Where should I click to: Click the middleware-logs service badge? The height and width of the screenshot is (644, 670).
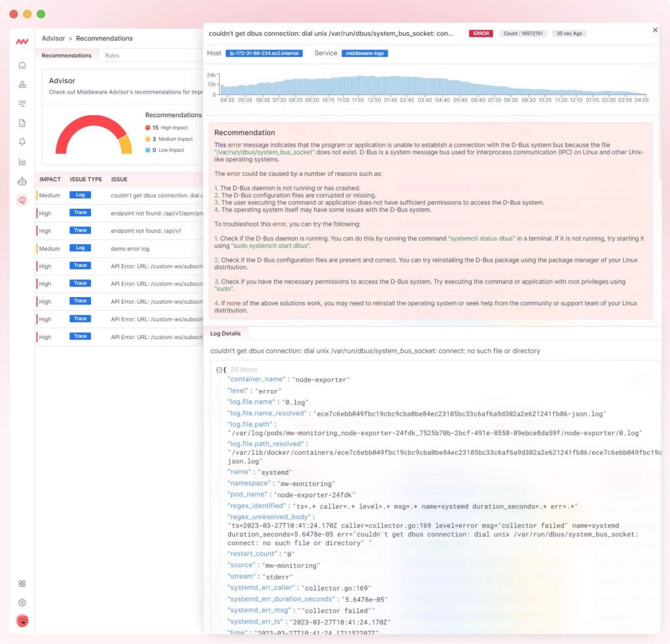[x=363, y=53]
